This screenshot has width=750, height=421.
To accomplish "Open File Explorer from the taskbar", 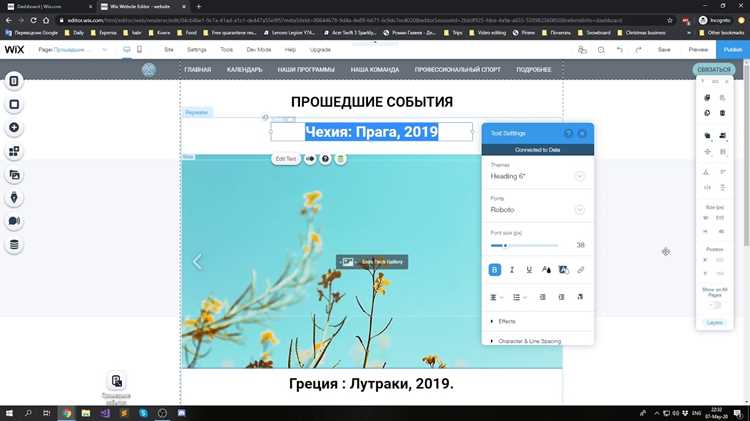I will tap(86, 413).
